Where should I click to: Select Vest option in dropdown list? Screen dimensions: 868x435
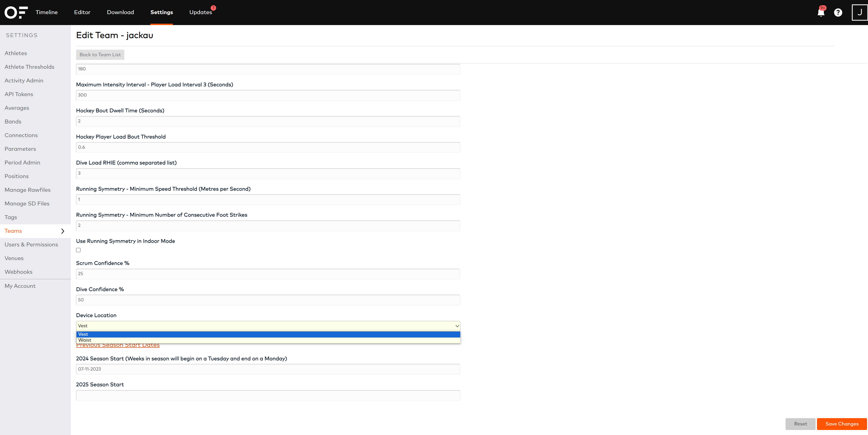point(268,334)
